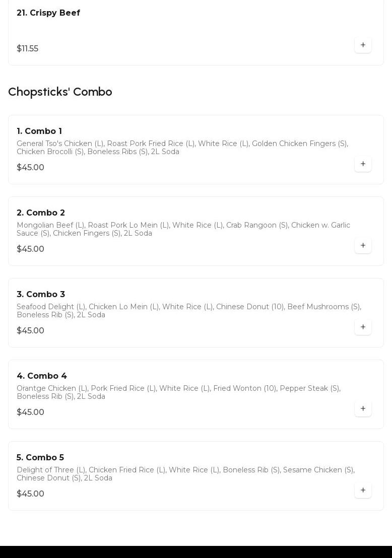Image resolution: width=392 pixels, height=558 pixels.
Task: Click the $11.55 price of Crispy Beef
Action: [28, 49]
